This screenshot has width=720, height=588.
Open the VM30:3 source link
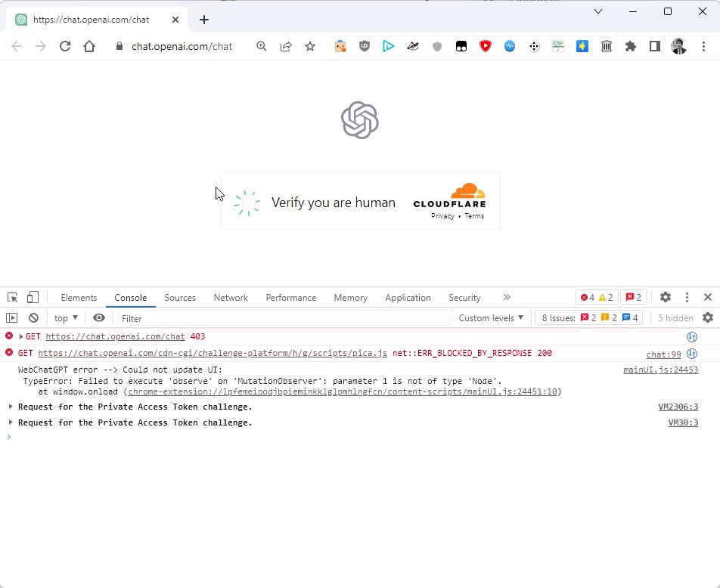click(683, 422)
